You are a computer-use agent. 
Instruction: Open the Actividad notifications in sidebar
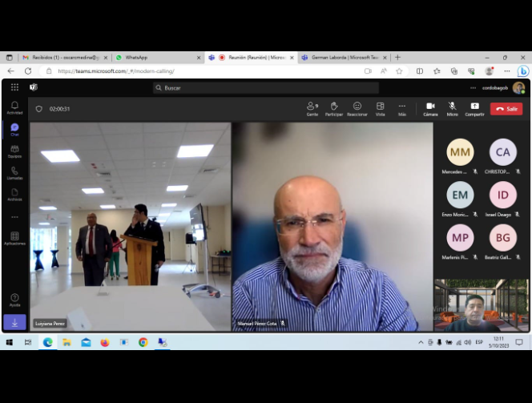pyautogui.click(x=14, y=107)
